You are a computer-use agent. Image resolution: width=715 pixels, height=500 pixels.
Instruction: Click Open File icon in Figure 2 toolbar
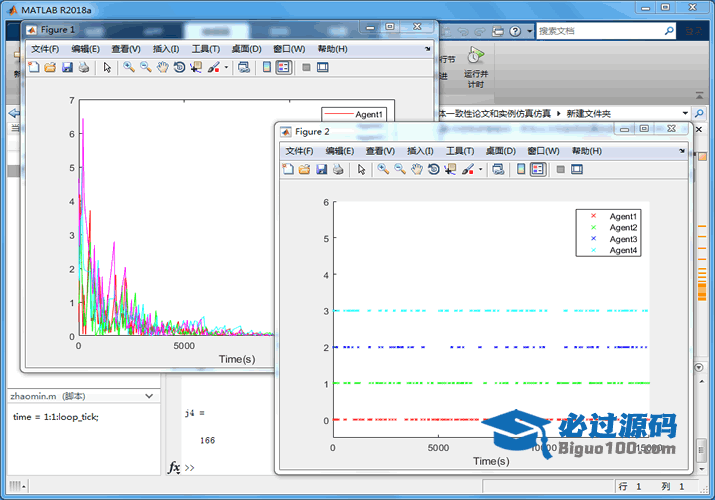305,170
